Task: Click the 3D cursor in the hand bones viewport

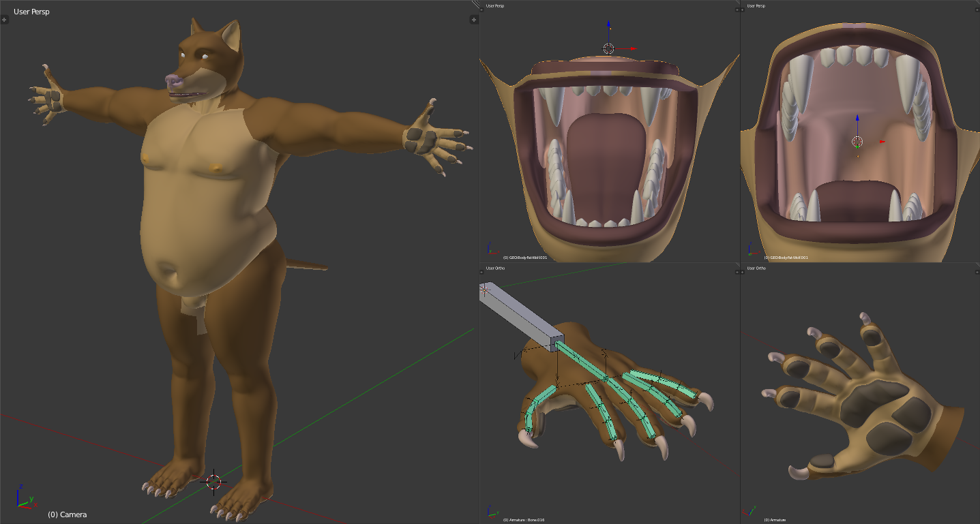Action: pos(485,290)
